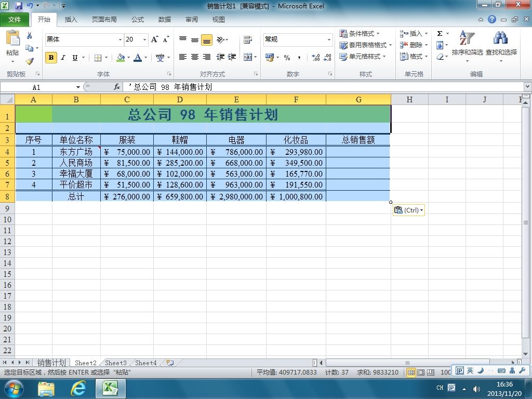This screenshot has width=532, height=399.
Task: Open Windows Start menu
Action: point(14,389)
